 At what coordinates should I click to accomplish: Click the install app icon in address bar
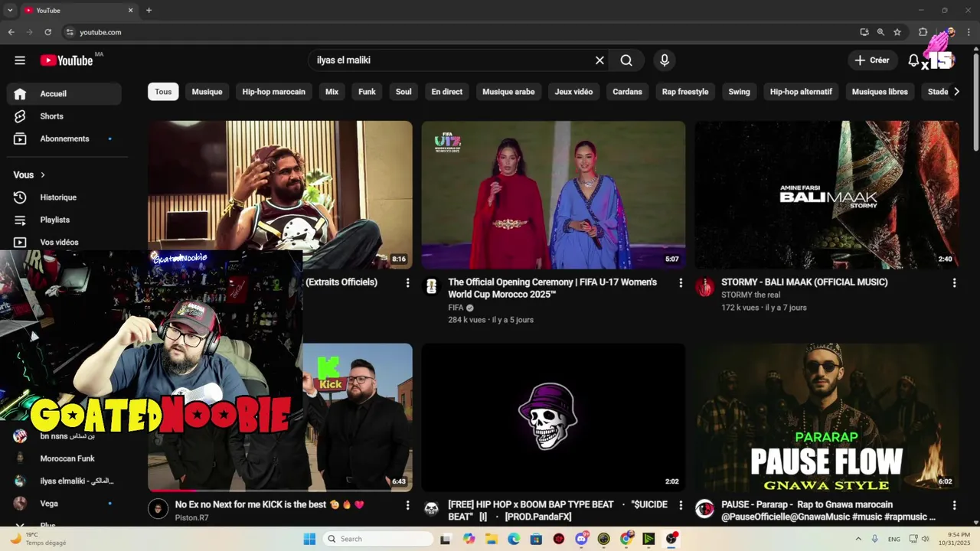coord(864,32)
